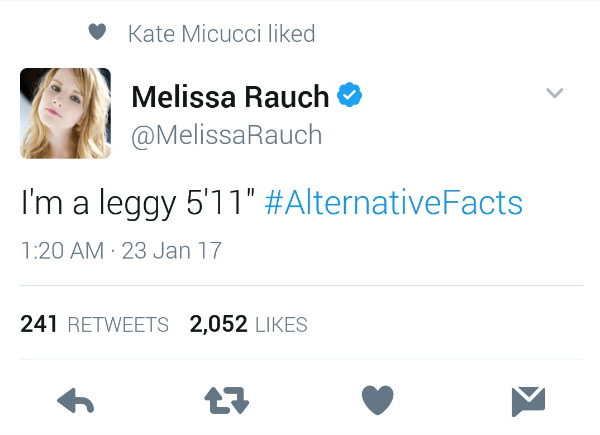The height and width of the screenshot is (435, 600).
Task: Expand the tweet options chevron menu
Action: [554, 94]
